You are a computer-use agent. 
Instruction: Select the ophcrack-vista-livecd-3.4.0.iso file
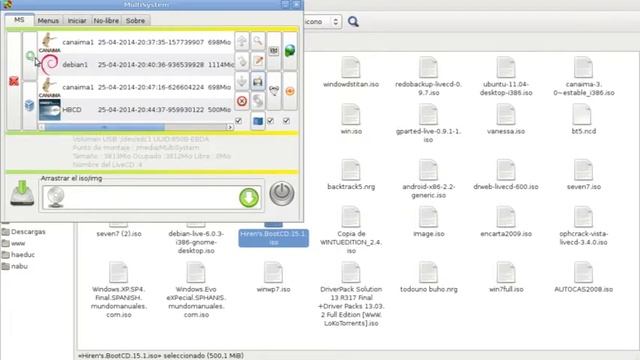pos(584,227)
